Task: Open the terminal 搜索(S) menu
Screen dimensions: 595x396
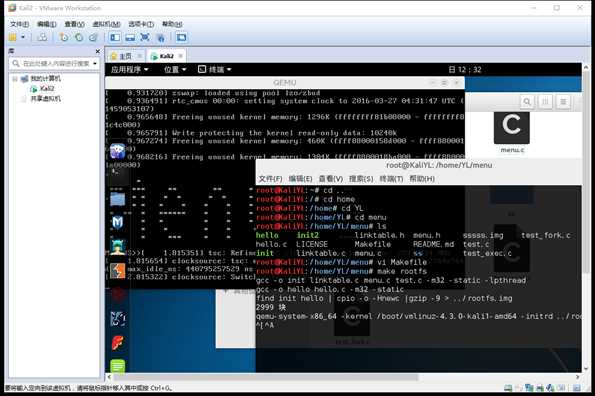Action: (x=361, y=179)
